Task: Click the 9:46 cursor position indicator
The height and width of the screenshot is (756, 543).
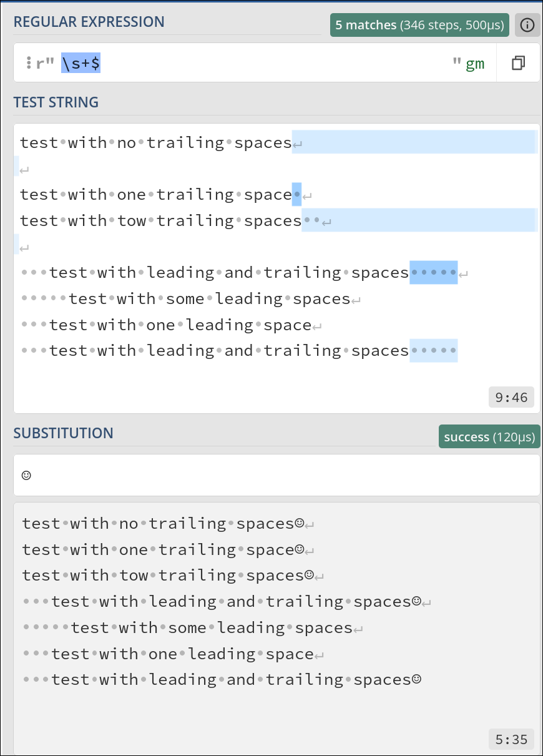Action: point(511,397)
